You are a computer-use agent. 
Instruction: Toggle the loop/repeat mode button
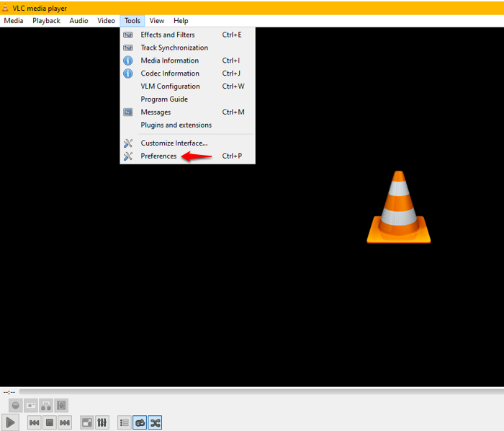point(140,422)
